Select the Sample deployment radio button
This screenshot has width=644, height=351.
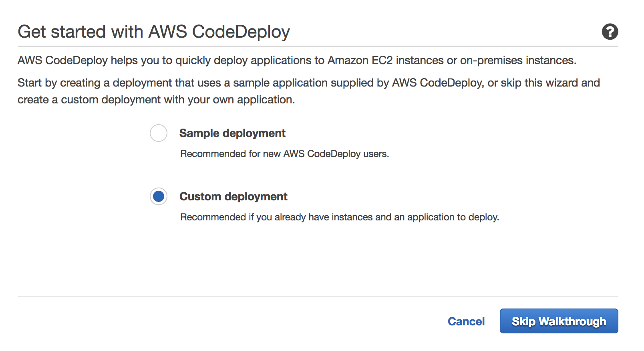tap(159, 133)
